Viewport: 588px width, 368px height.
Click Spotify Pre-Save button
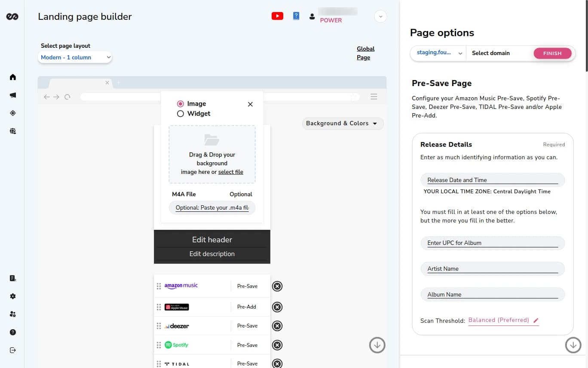[x=248, y=345]
